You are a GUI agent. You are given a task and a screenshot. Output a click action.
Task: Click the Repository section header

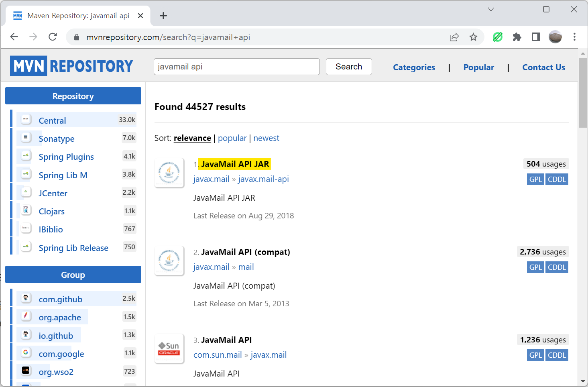click(x=73, y=96)
